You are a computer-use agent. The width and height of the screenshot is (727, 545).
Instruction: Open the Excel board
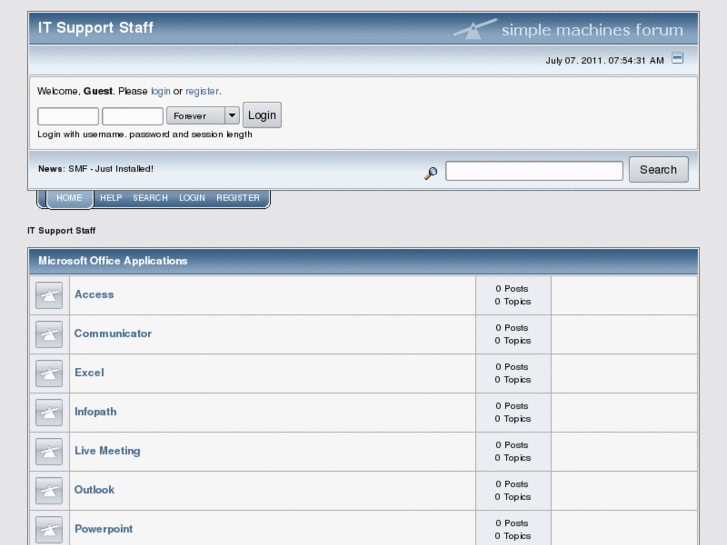point(89,372)
